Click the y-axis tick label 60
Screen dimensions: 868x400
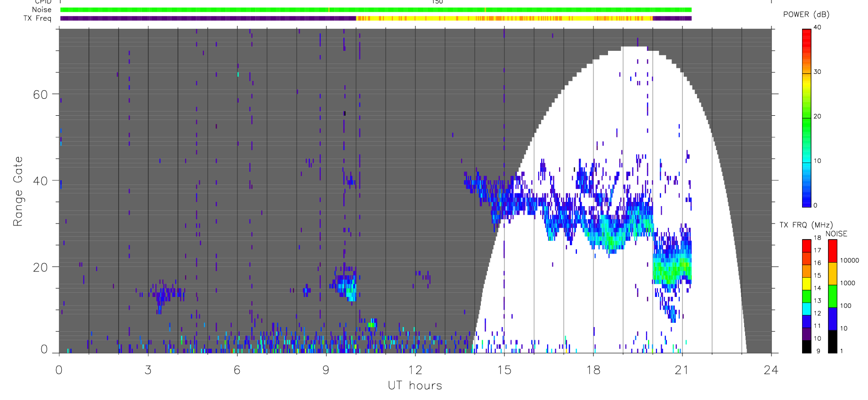41,95
